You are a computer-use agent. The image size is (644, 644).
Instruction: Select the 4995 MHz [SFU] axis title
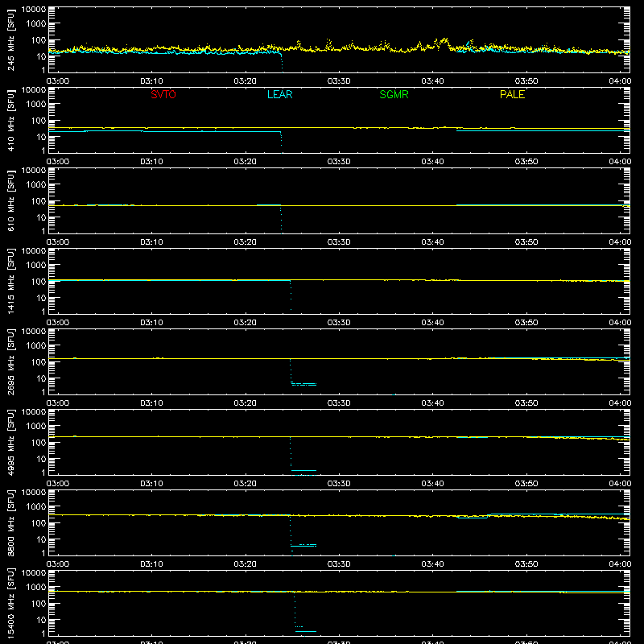10,442
